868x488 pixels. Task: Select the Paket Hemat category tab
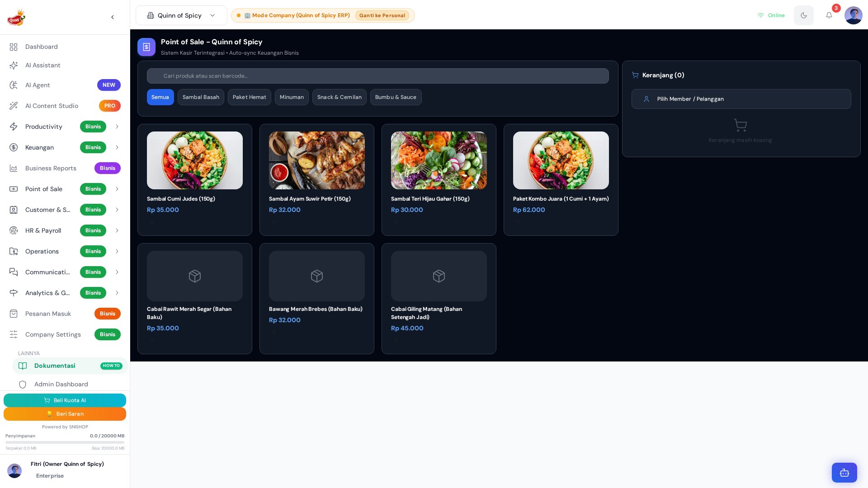click(250, 97)
